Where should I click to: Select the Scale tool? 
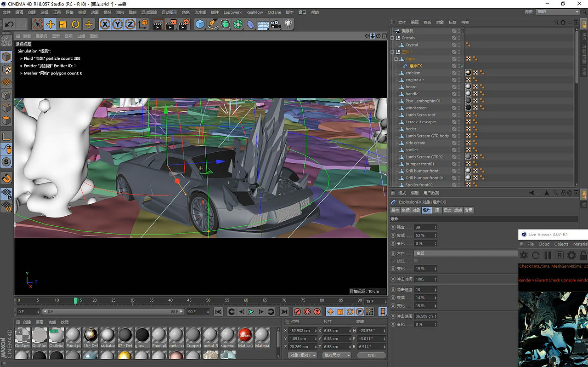point(63,24)
